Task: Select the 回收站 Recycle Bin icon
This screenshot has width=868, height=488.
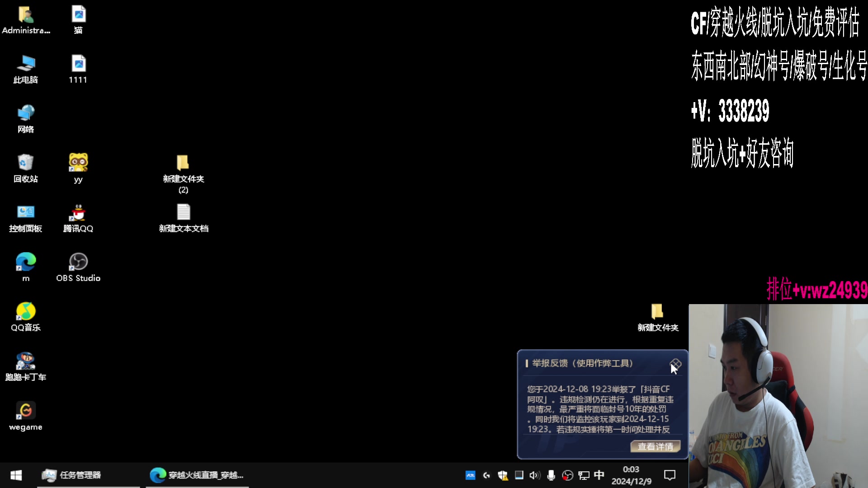Action: tap(26, 169)
